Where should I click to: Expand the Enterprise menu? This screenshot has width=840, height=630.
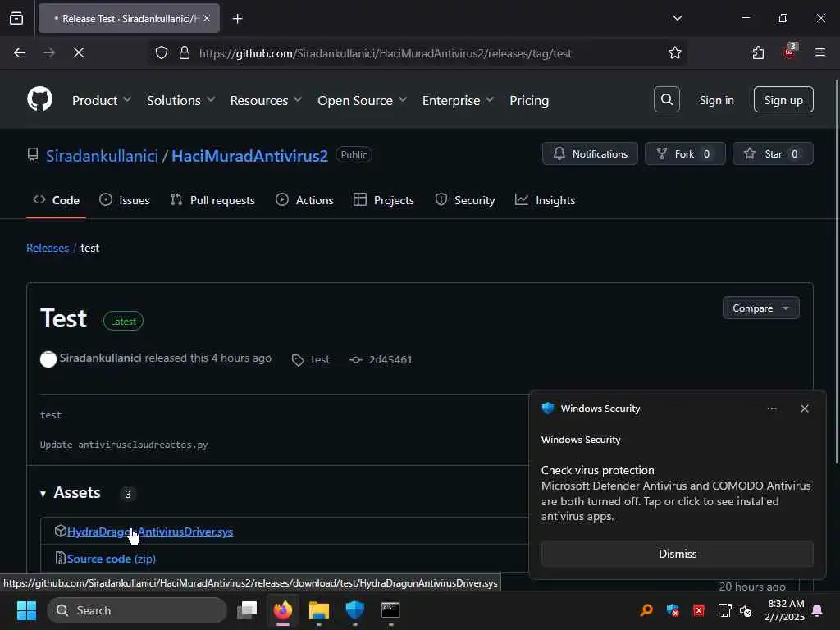pos(458,100)
